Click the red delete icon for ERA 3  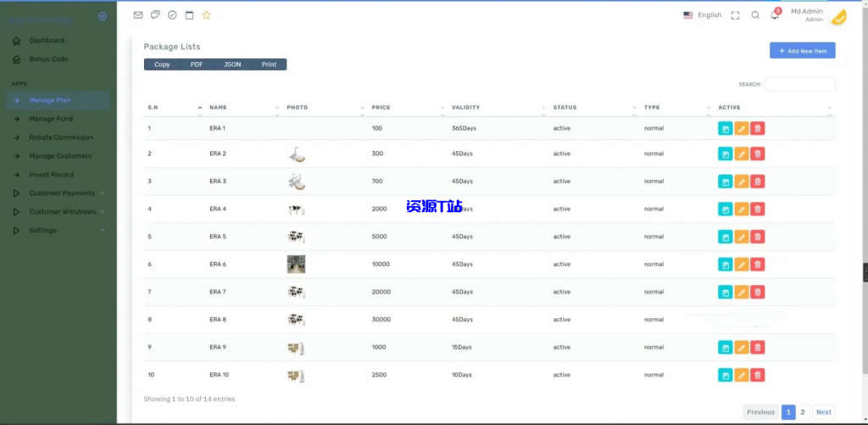click(x=758, y=182)
